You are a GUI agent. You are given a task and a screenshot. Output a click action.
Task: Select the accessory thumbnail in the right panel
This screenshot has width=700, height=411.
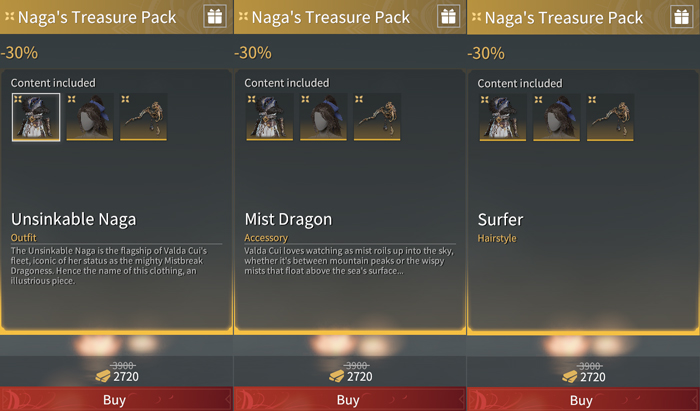coord(610,118)
